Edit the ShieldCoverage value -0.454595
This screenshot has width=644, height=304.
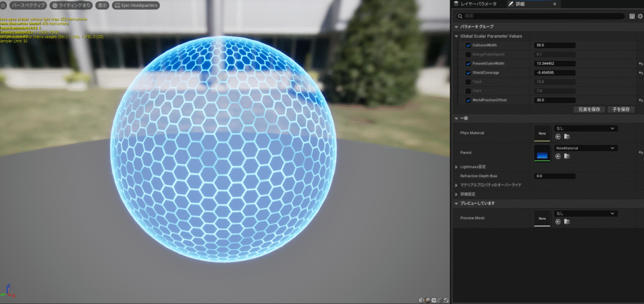pyautogui.click(x=555, y=73)
